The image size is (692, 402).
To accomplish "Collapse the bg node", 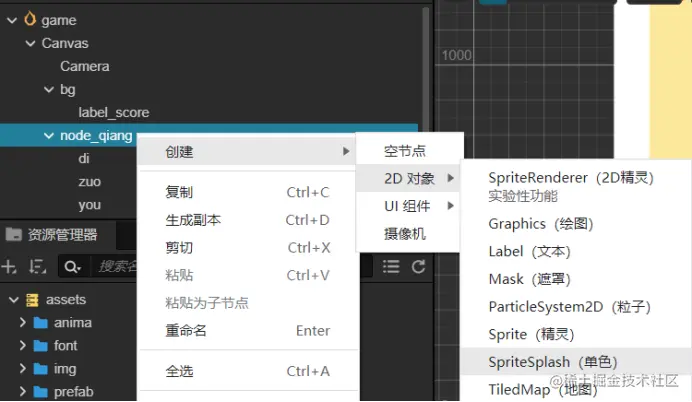I will tap(49, 90).
